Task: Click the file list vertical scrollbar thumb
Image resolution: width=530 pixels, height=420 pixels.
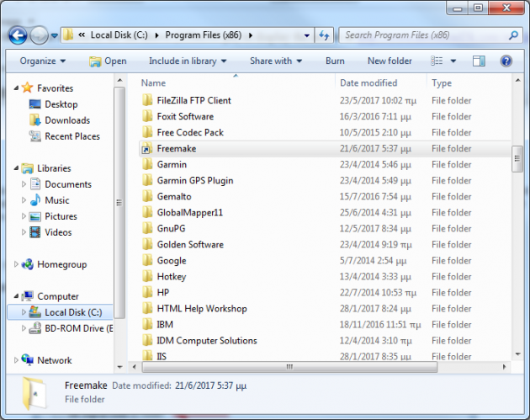Action: 517,159
